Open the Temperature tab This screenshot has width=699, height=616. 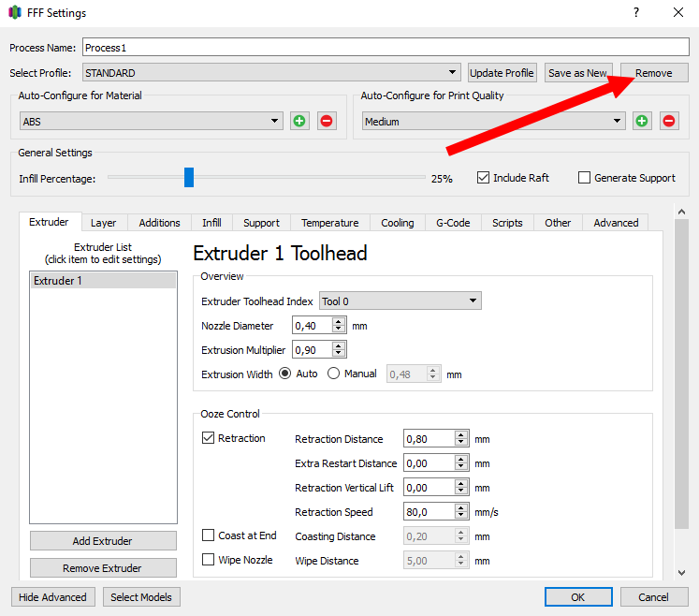(x=329, y=223)
